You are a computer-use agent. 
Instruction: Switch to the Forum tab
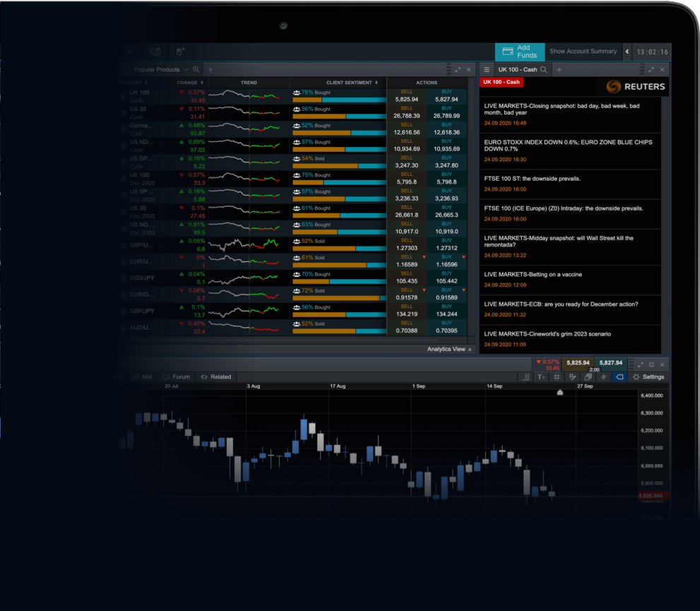[176, 376]
